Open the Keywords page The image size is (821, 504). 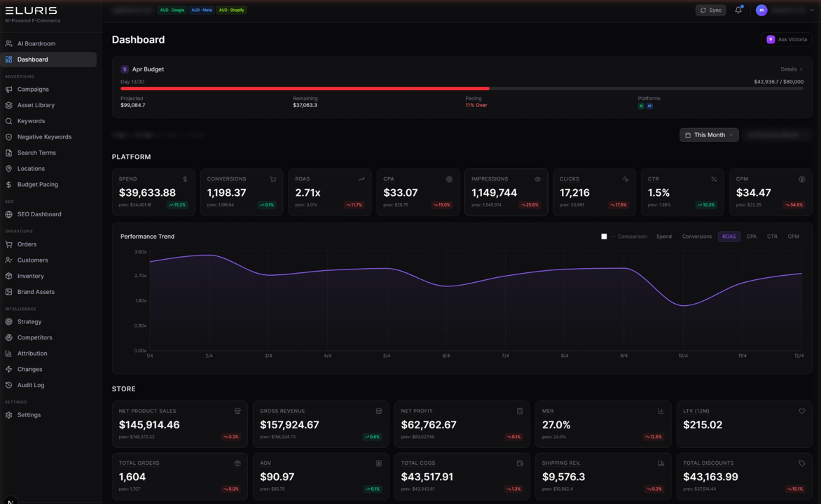(x=32, y=120)
